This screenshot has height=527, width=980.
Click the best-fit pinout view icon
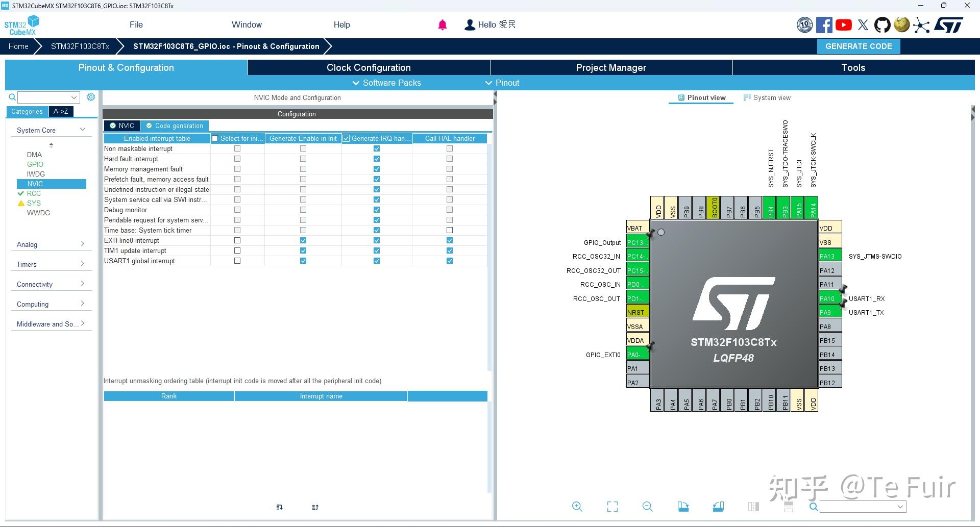point(612,507)
